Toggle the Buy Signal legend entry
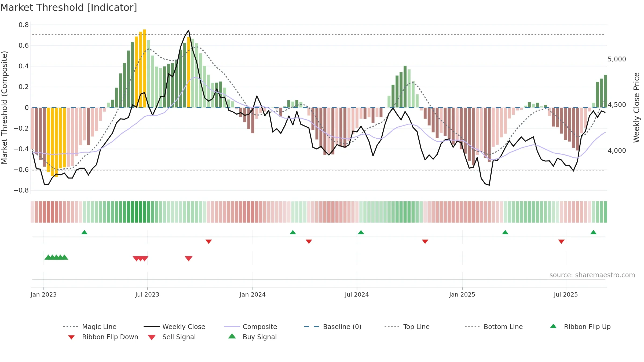This screenshot has width=644, height=362. [x=252, y=337]
